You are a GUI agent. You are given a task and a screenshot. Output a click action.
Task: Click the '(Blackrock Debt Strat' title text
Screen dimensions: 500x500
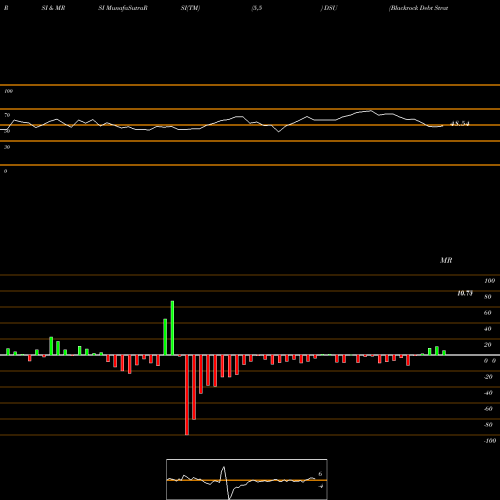[x=418, y=8]
